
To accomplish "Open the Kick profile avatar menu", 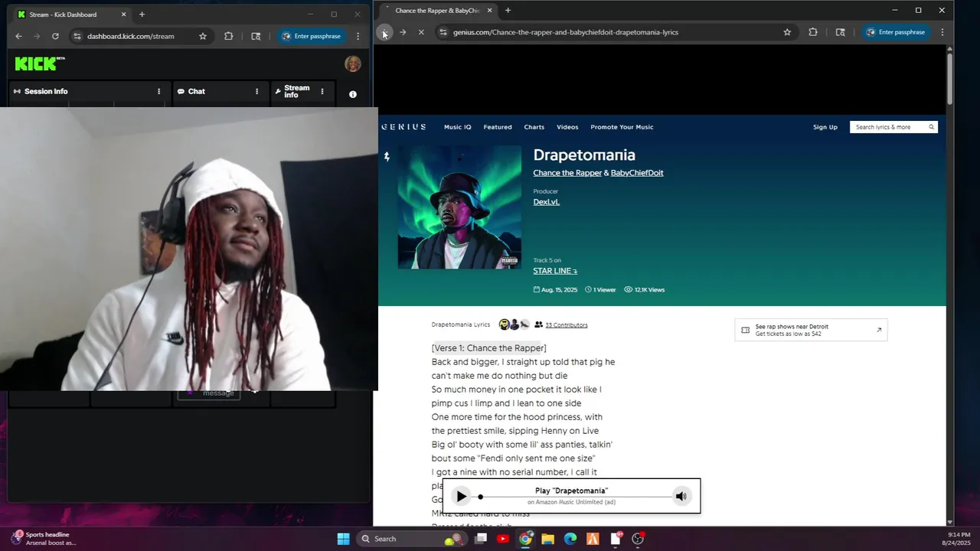I will tap(353, 64).
